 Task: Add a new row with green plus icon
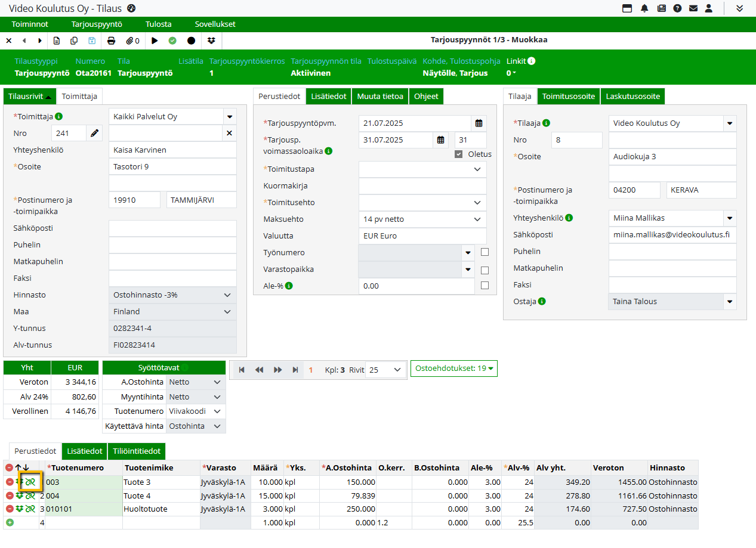[10, 522]
